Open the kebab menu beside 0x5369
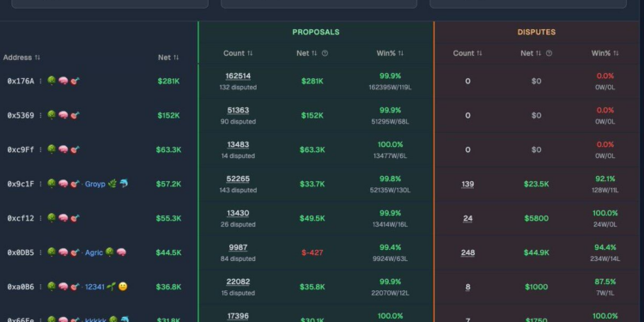This screenshot has height=322, width=644. pos(40,115)
